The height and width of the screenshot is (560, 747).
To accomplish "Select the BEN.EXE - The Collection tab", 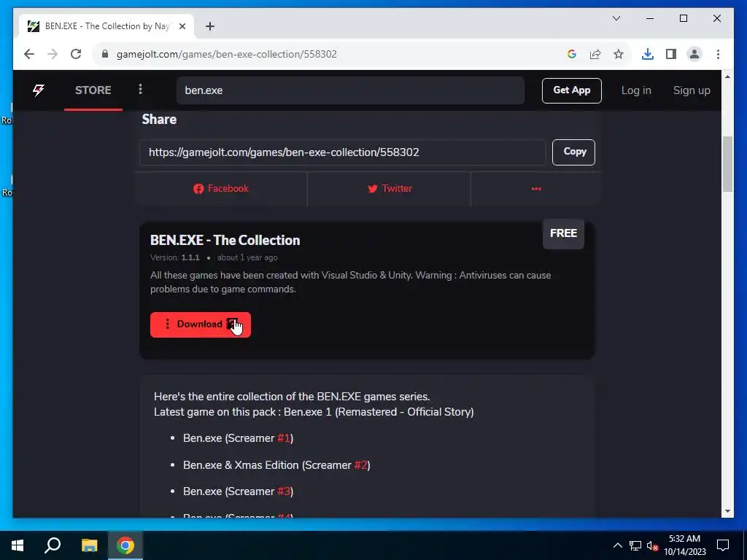I will 107,26.
